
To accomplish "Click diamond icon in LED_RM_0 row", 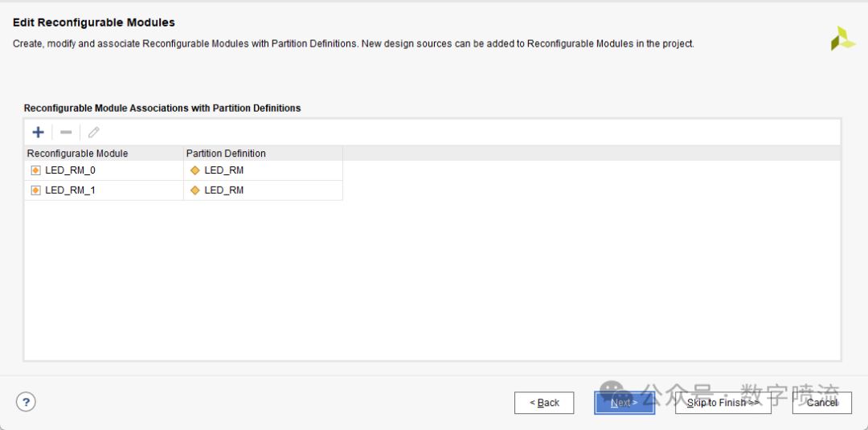I will 194,170.
